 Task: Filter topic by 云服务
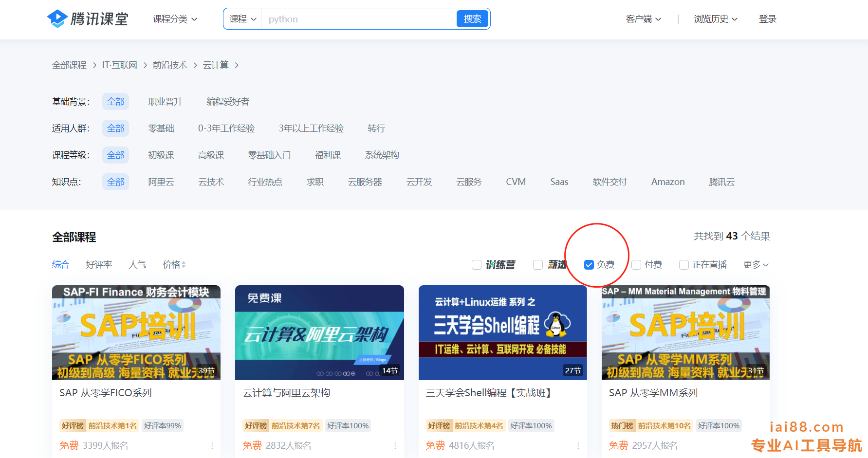pos(469,182)
